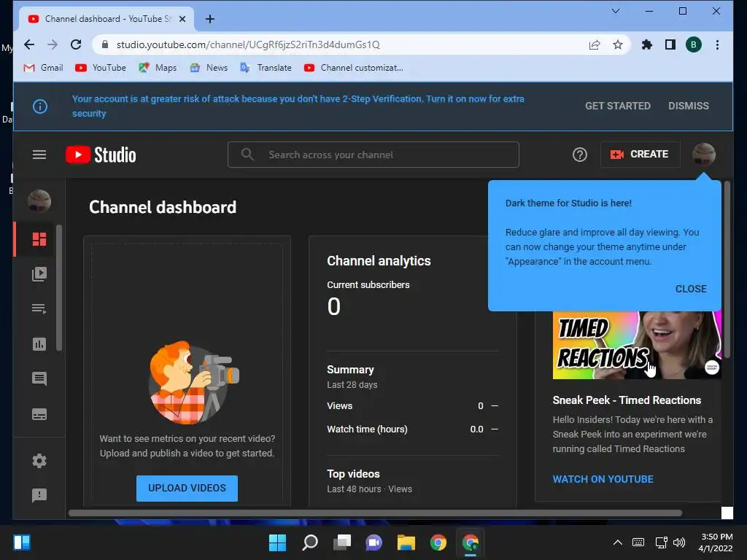Click GET STARTED for 2-Step Verification

(617, 106)
